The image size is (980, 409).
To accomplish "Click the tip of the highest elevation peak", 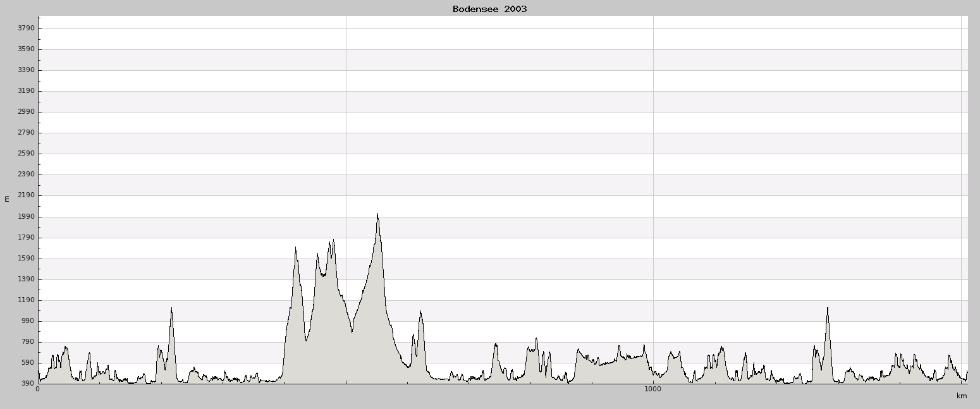I will pyautogui.click(x=377, y=214).
